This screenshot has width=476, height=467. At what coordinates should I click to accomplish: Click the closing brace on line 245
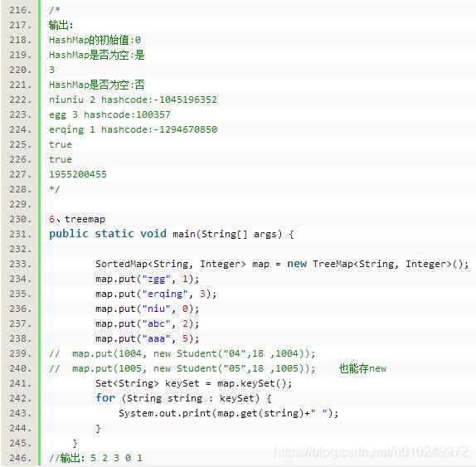pyautogui.click(x=75, y=443)
